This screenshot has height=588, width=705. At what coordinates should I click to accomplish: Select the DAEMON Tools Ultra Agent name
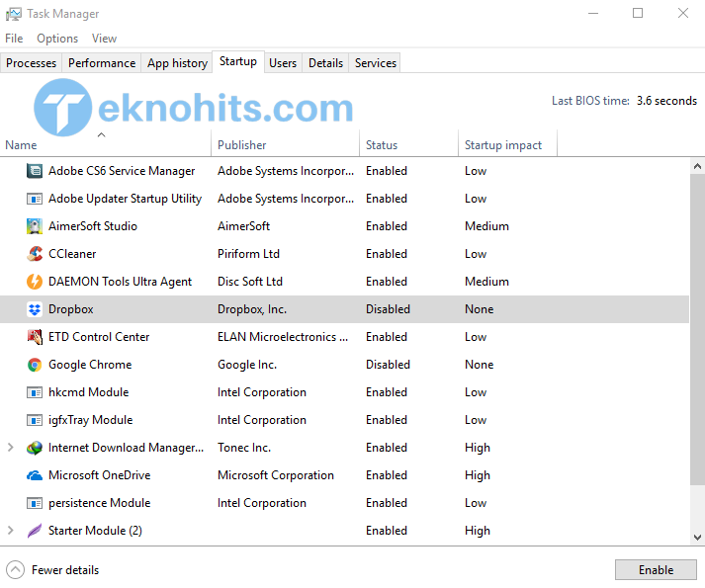click(x=120, y=282)
